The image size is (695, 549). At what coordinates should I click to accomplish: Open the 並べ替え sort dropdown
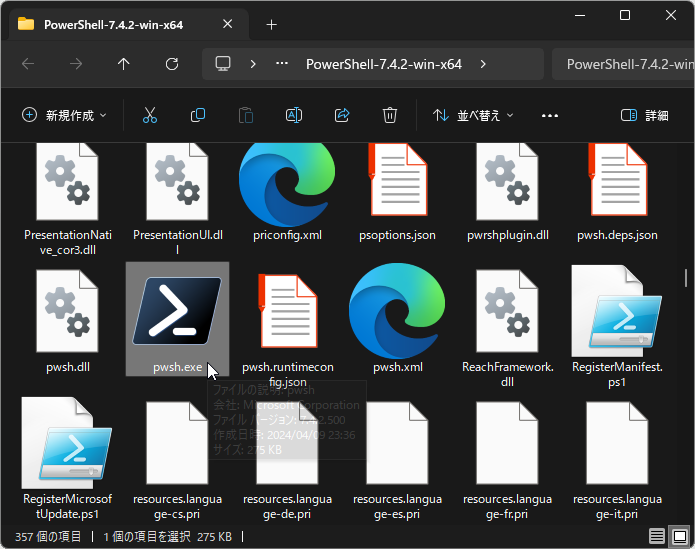473,116
